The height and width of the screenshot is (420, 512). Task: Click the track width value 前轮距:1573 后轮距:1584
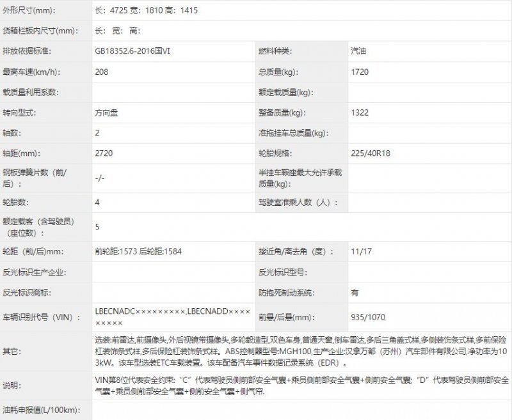tap(138, 251)
